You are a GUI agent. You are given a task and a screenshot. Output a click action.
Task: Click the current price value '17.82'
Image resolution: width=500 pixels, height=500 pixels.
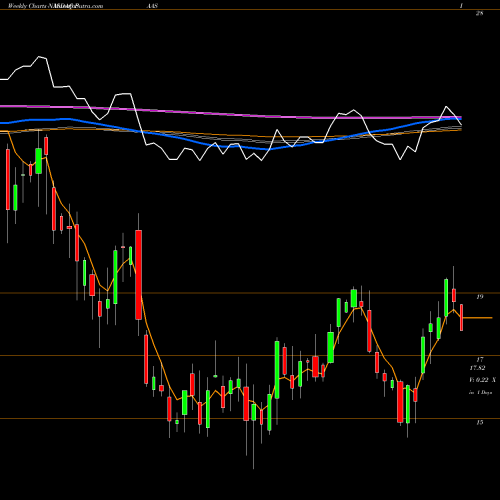[477, 368]
